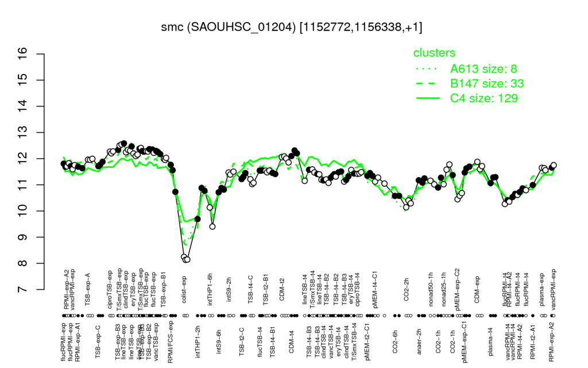
Task: Click the TSB-t4-C x-axis label
Action: [x=250, y=289]
